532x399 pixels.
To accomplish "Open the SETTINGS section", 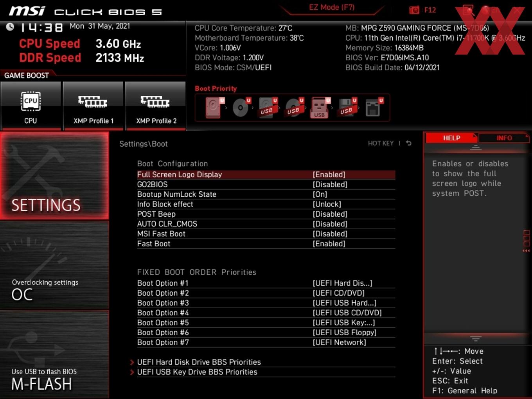I will [x=54, y=176].
